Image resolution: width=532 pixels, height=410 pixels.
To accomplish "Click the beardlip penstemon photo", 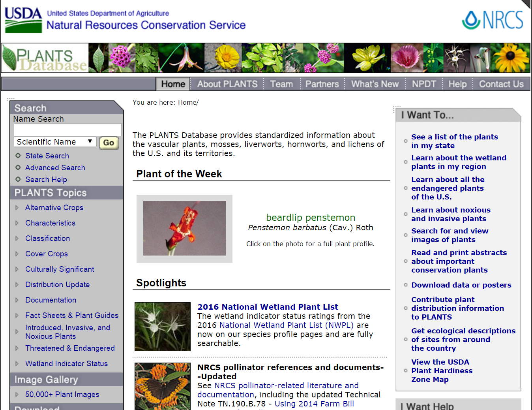I will tap(185, 228).
